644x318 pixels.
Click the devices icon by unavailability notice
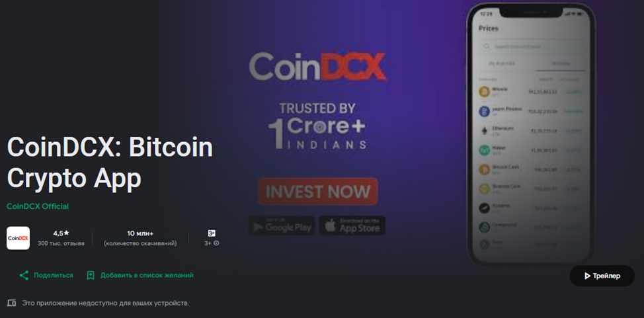(x=12, y=303)
